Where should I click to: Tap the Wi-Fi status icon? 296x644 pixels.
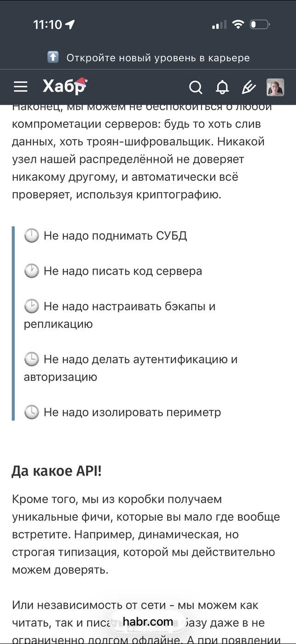click(238, 24)
